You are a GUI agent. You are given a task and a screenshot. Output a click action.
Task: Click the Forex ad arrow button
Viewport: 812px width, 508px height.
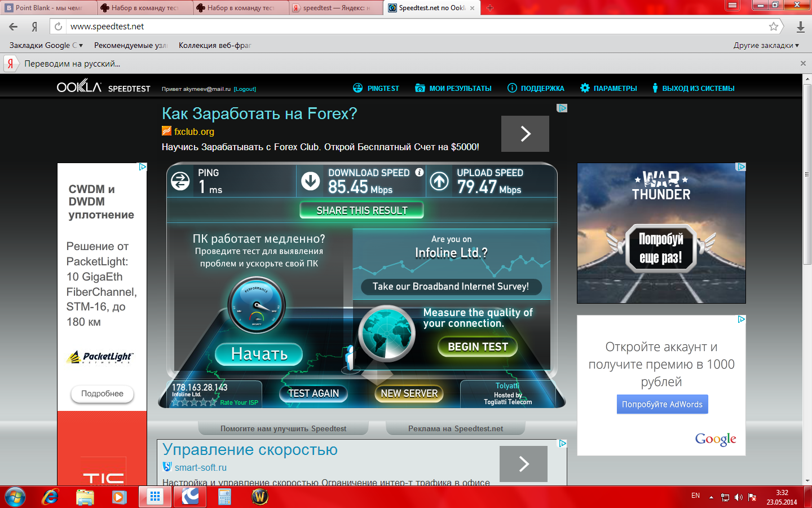(x=525, y=134)
